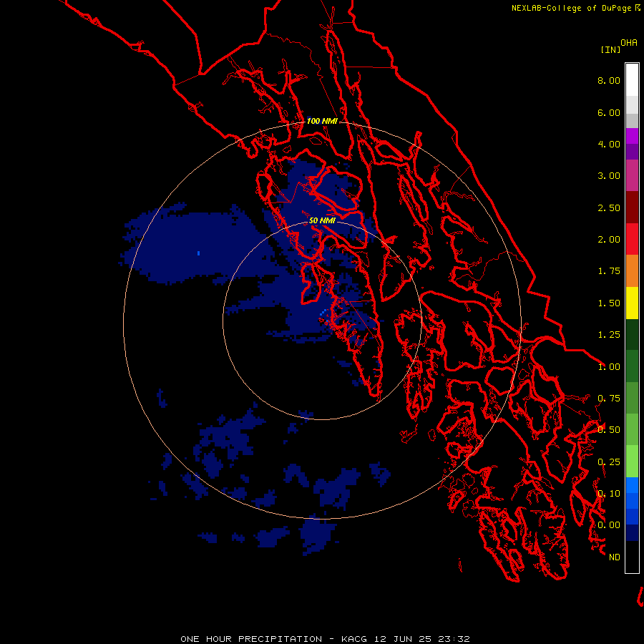Click the ND legend label
The image size is (644, 644).
tap(615, 557)
